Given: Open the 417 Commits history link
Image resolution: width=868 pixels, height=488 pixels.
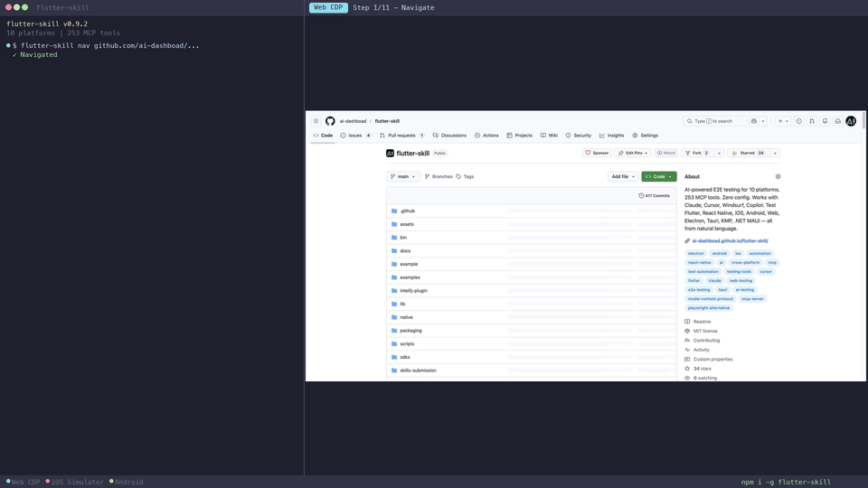Looking at the screenshot, I should point(655,196).
